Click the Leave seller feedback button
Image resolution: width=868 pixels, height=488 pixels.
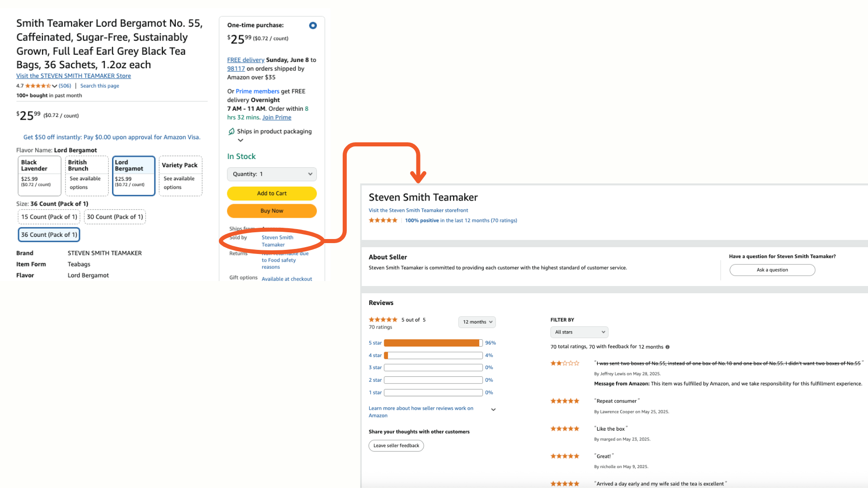(x=396, y=446)
